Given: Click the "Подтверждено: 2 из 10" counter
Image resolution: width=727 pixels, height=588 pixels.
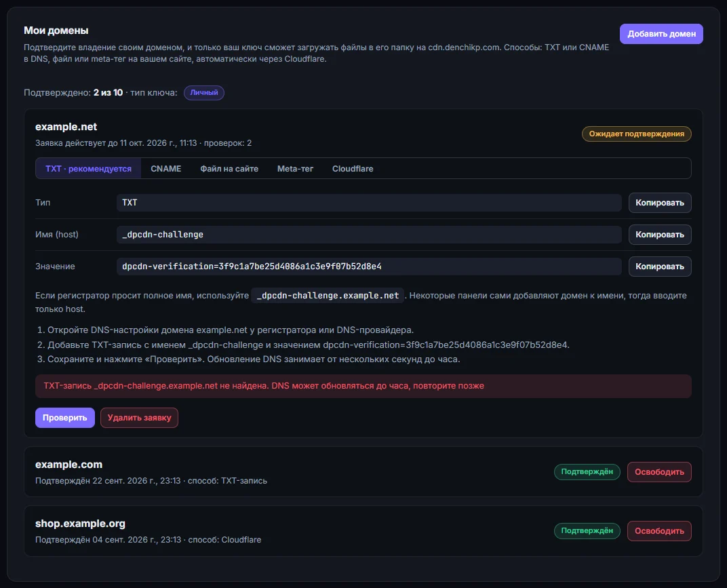Looking at the screenshot, I should coord(73,93).
